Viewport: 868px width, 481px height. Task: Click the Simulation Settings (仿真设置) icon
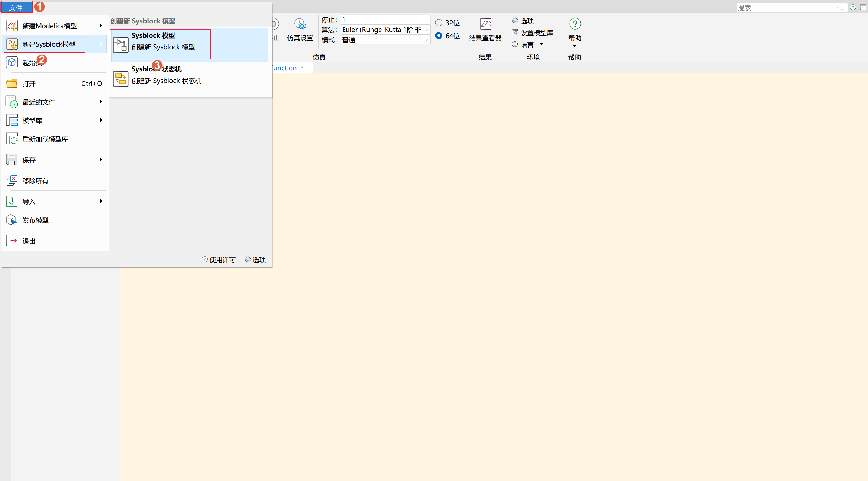point(300,24)
